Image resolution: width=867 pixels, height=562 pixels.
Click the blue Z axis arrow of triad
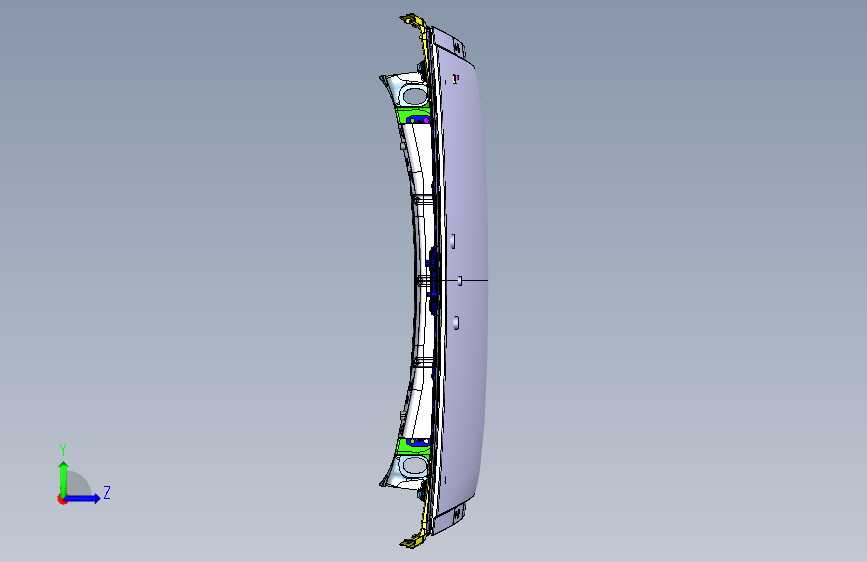(x=83, y=498)
